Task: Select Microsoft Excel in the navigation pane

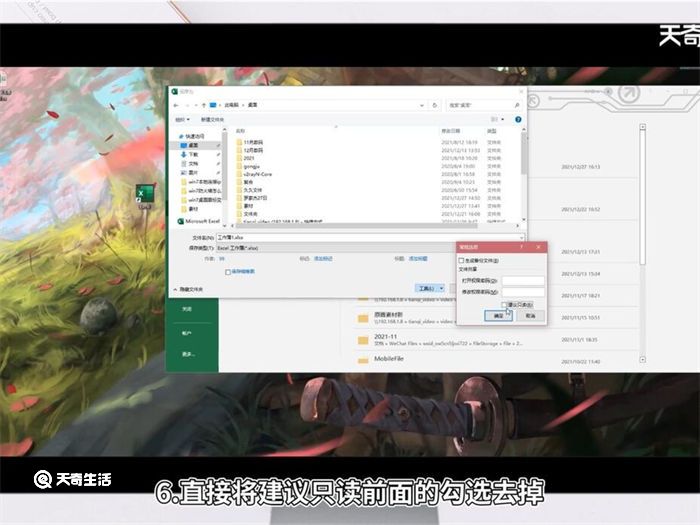Action: tap(199, 221)
